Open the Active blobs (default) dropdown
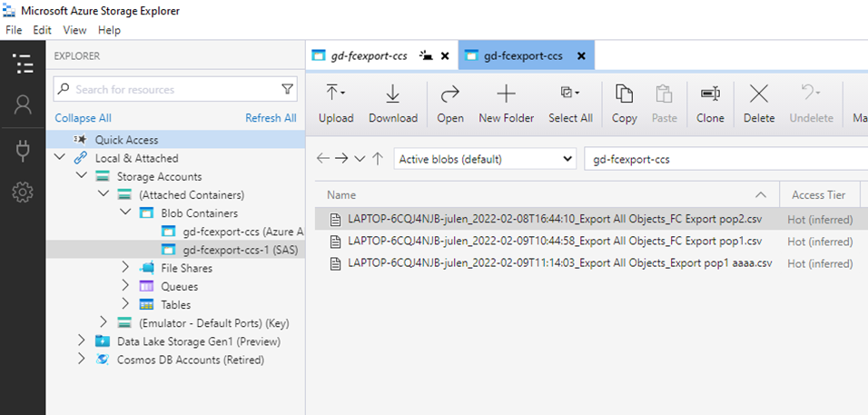Viewport: 868px width, 415px height. point(485,159)
